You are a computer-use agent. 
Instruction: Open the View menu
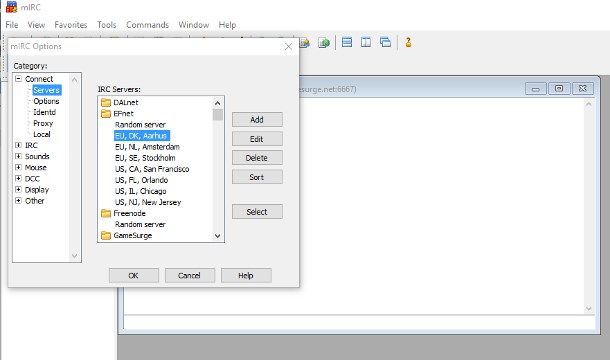point(36,25)
